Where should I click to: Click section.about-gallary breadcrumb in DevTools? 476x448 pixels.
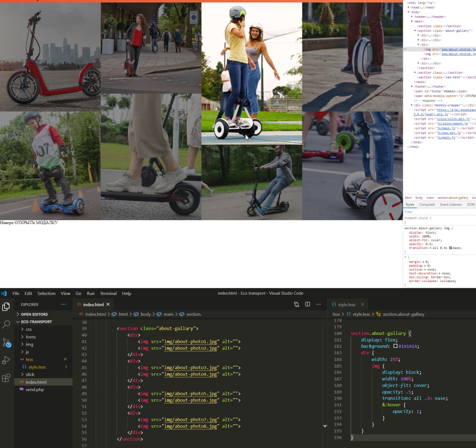(x=453, y=198)
